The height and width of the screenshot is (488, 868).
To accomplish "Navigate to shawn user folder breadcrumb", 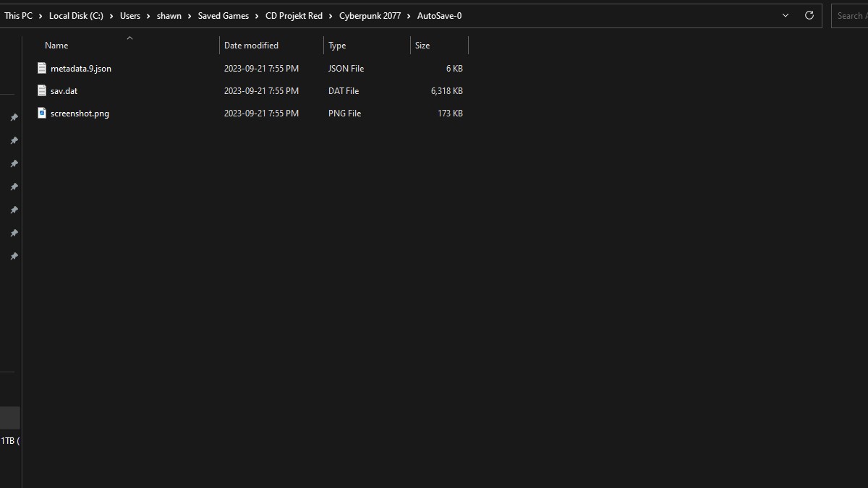I will (x=169, y=16).
